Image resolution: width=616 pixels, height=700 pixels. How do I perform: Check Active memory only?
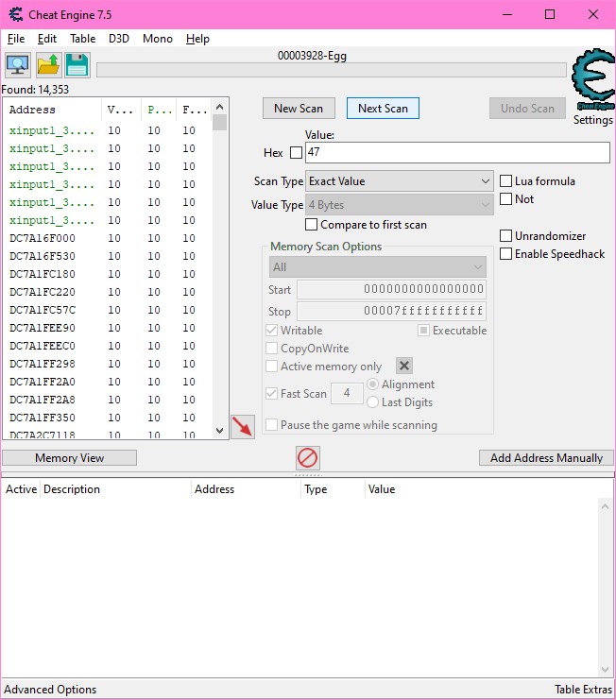[271, 367]
